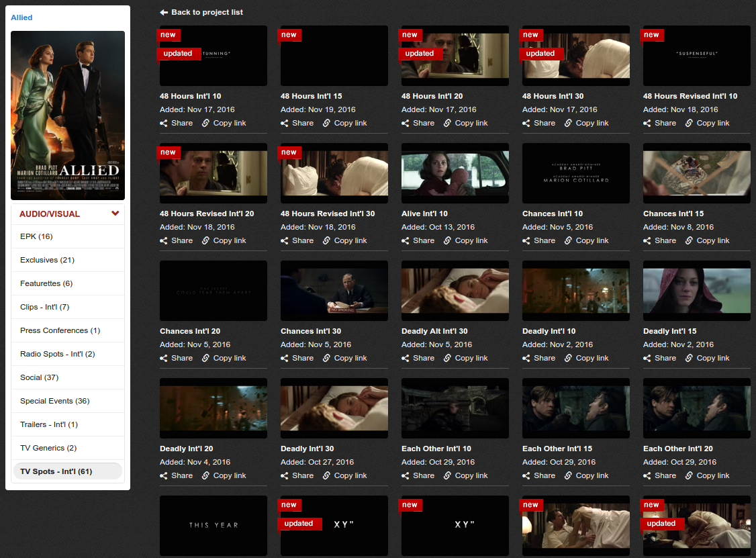
Task: Open the 48 Hours Int'l 30 title
Action: click(553, 96)
